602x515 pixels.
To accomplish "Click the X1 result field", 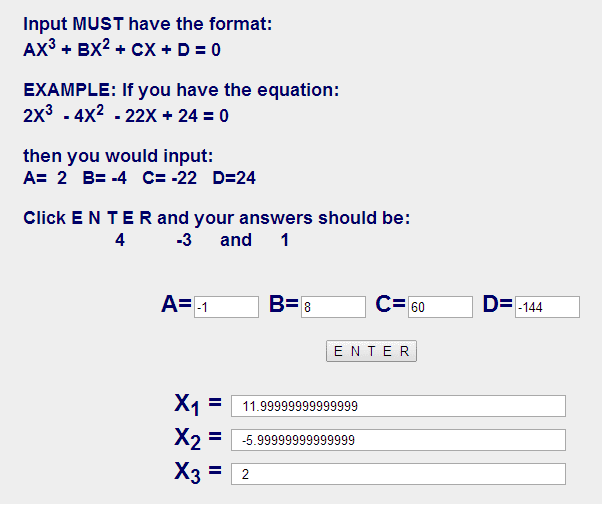I will pyautogui.click(x=398, y=406).
